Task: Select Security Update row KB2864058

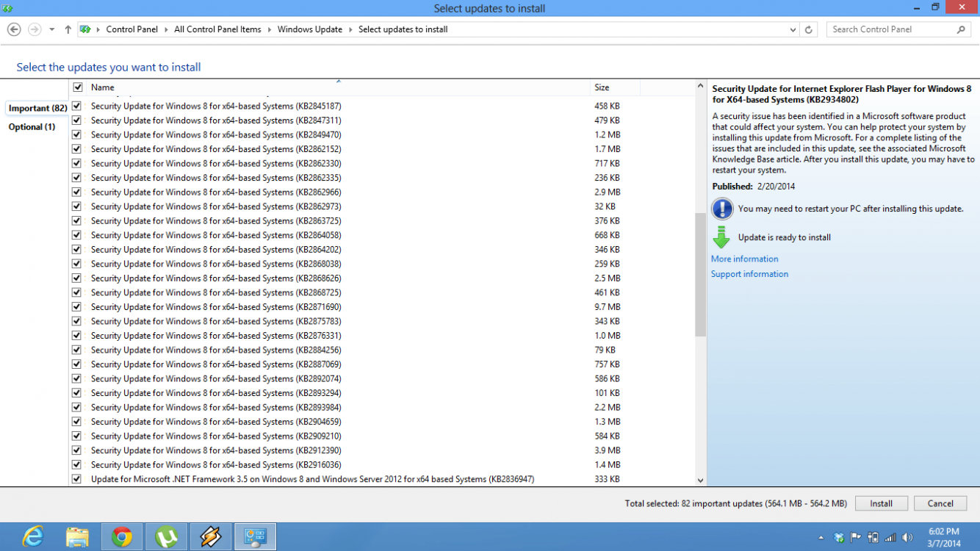Action: [x=382, y=235]
